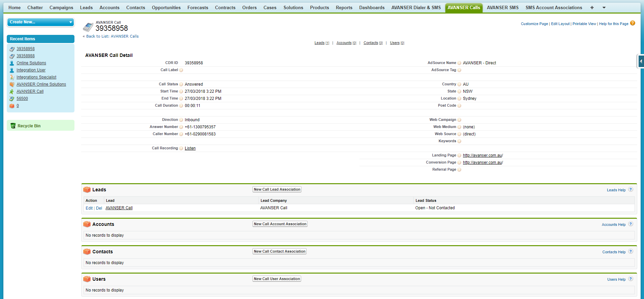Click the user icon beside Online Solutions
The width and height of the screenshot is (644, 299).
pos(12,63)
